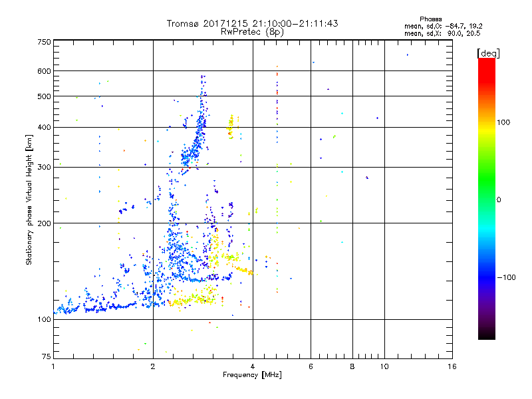Click the y-axis tick label '500'
532x399 pixels.
click(44, 96)
